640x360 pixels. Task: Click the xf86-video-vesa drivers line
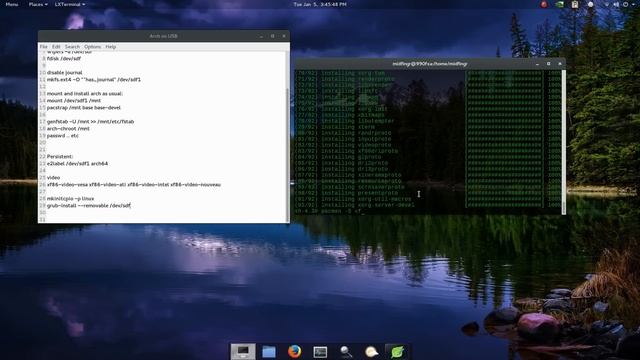(x=133, y=184)
